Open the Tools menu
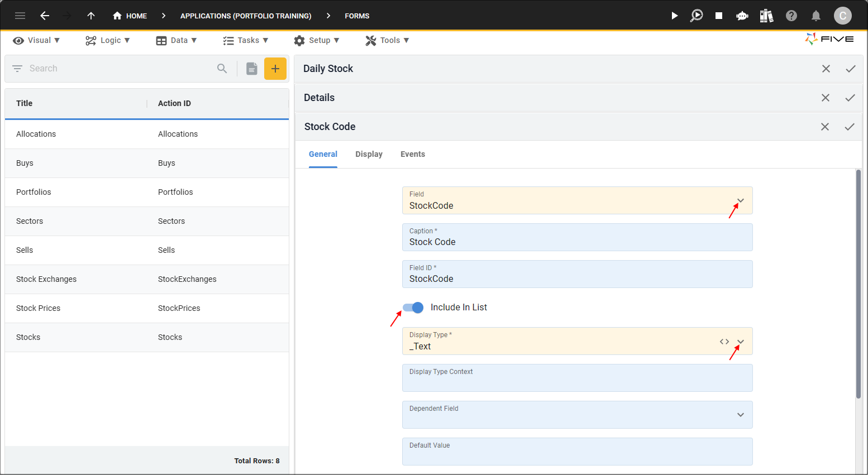Viewport: 868px width, 475px height. pyautogui.click(x=387, y=40)
